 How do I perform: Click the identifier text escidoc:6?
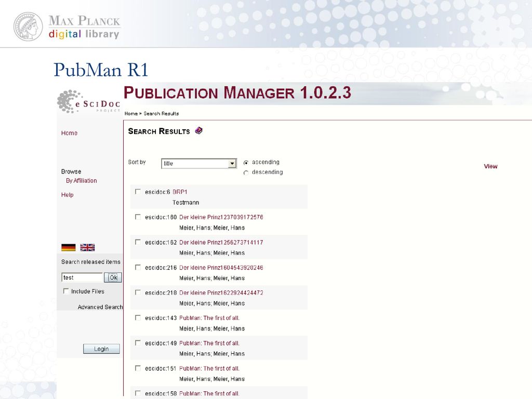point(157,192)
